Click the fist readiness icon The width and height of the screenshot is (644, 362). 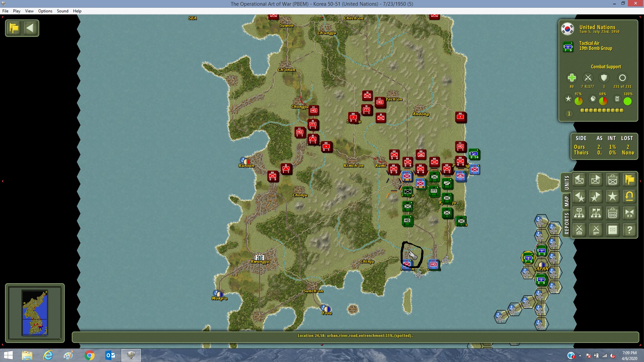593,99
